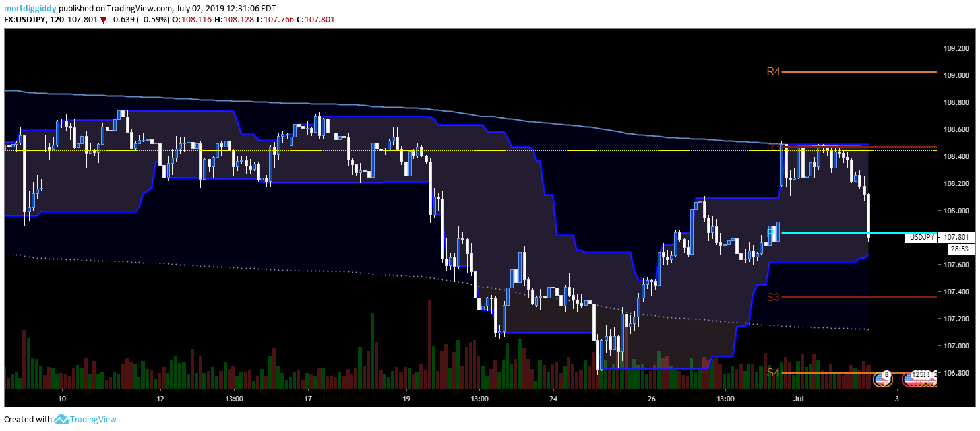Screen dimensions: 980x431
Task: Select the S4 pivot label
Action: (x=773, y=373)
